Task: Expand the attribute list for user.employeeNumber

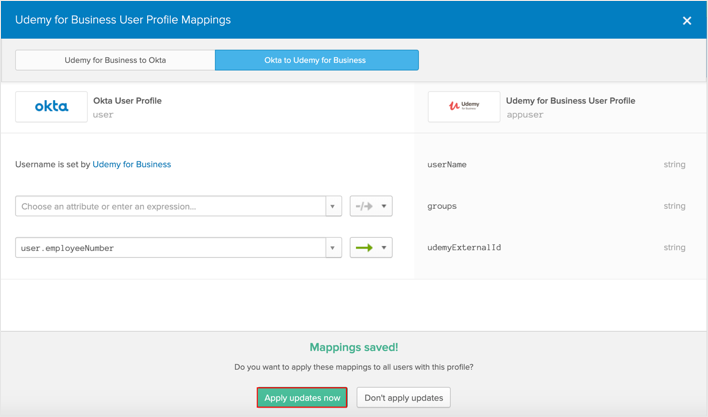Action: point(333,247)
